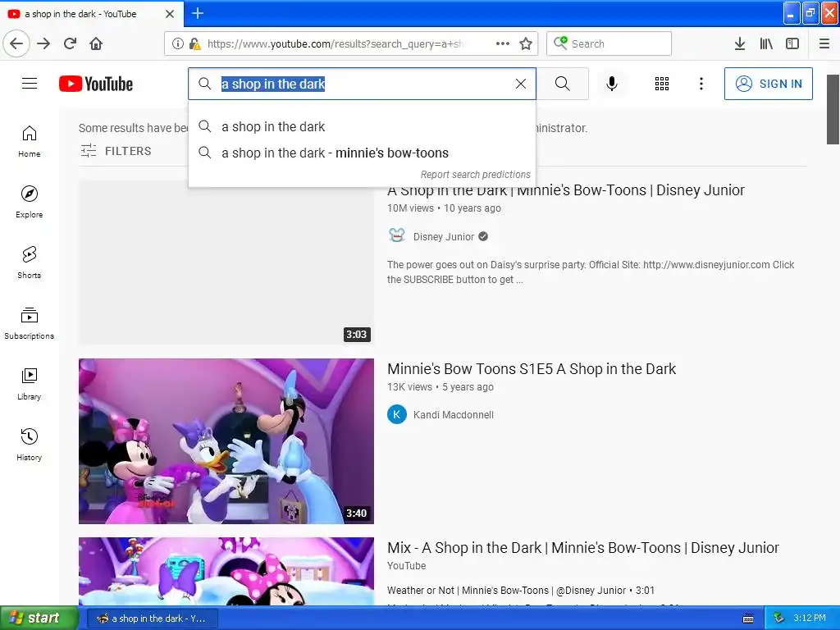Click the taskbar on-screen keyboard icon
Screen dimensions: 840x630
[x=748, y=619]
